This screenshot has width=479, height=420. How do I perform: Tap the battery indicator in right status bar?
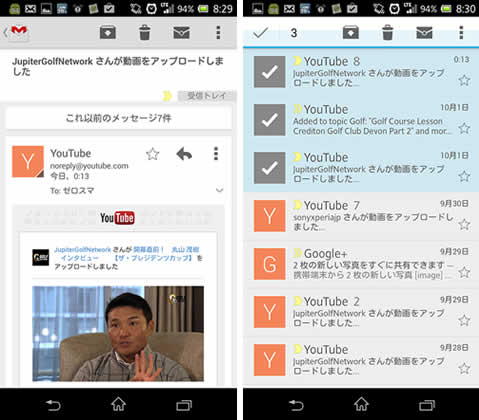click(x=446, y=8)
